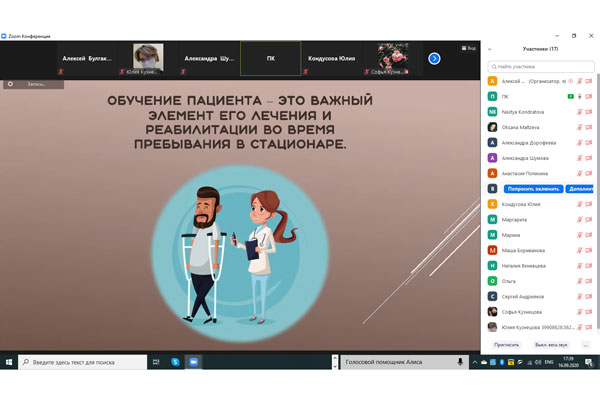
Task: Click muted mic icon for Наталия Веневцева
Action: click(x=580, y=265)
